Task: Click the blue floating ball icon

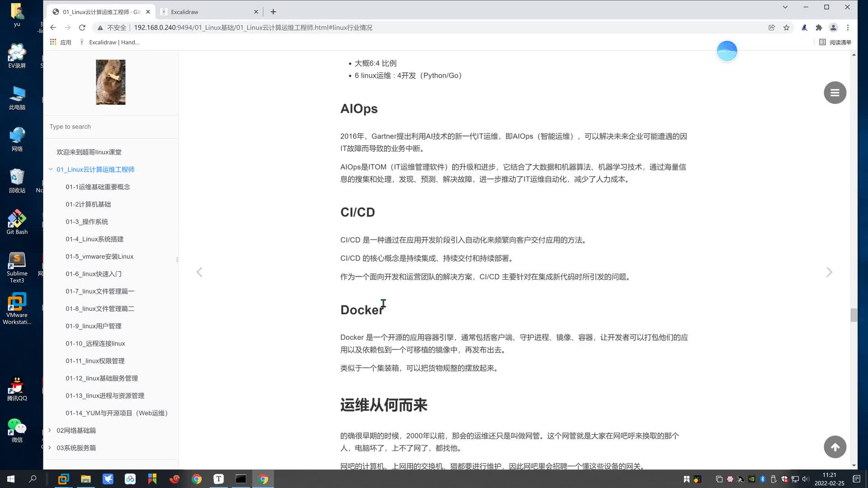Action: [726, 51]
